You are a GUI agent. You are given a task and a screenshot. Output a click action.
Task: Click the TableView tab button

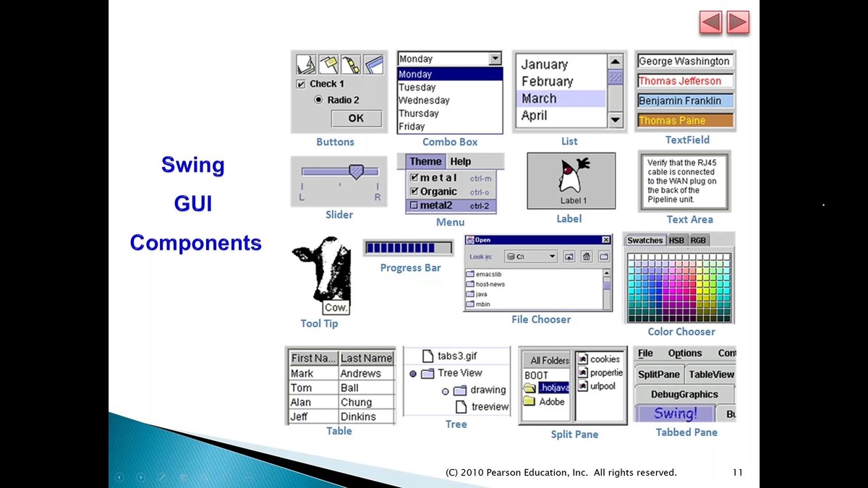710,374
